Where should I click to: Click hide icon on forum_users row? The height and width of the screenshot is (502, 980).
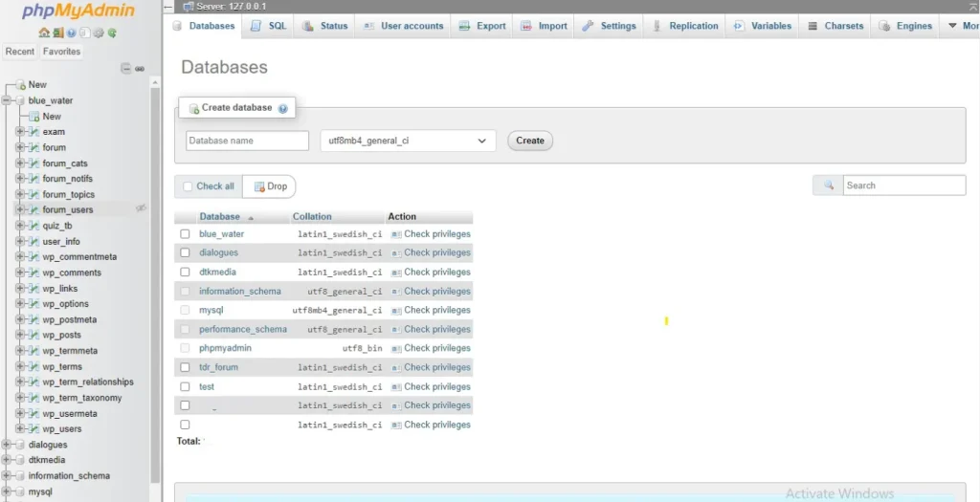(141, 208)
